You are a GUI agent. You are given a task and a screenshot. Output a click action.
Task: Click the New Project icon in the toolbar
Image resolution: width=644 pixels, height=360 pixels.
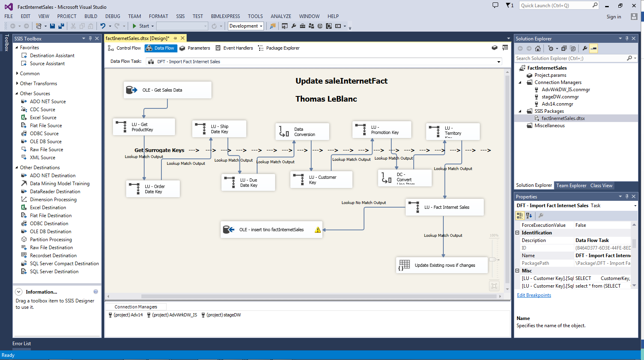pos(38,26)
